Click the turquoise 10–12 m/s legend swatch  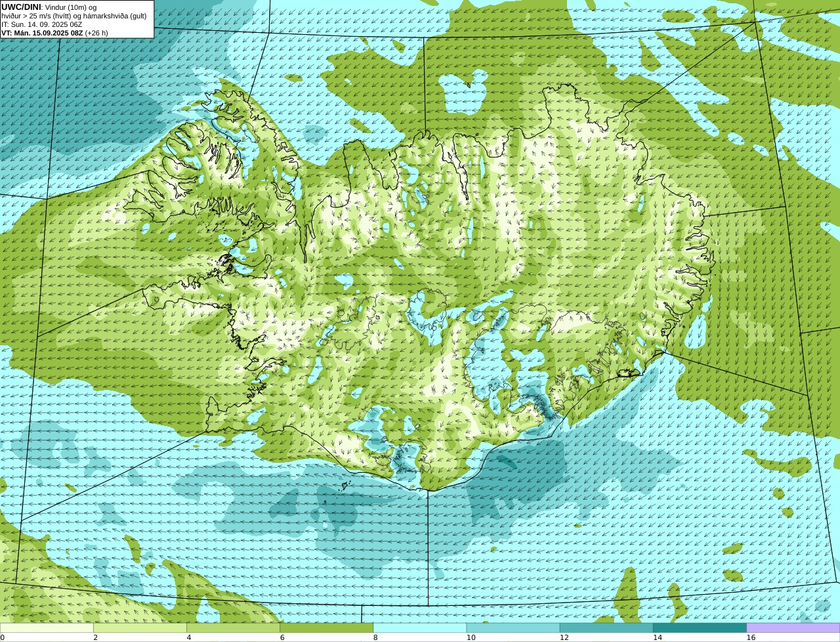(513, 628)
